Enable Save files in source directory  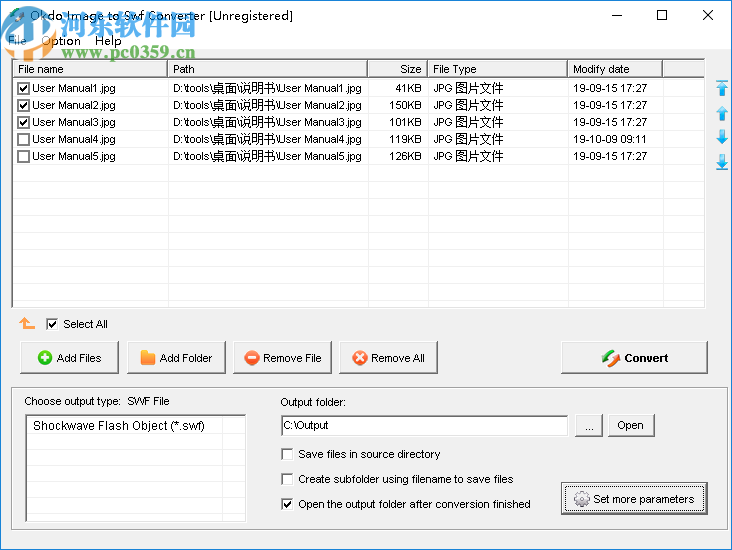[x=287, y=454]
